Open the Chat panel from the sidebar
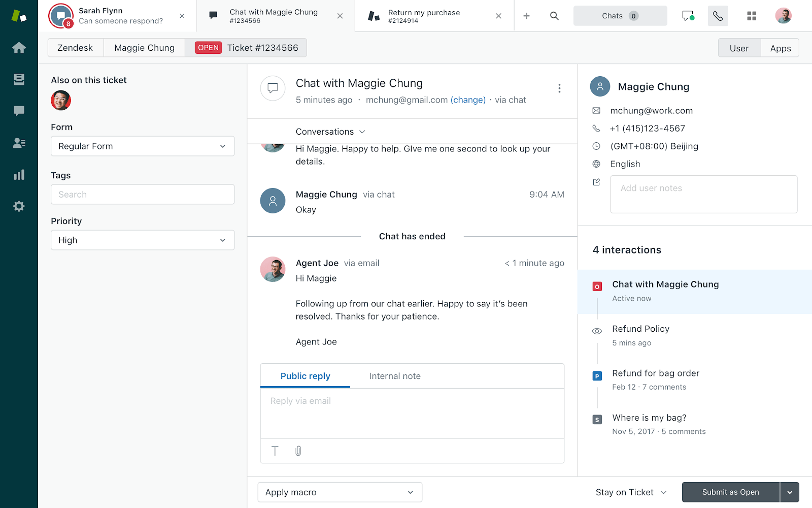Image resolution: width=812 pixels, height=508 pixels. (19, 111)
